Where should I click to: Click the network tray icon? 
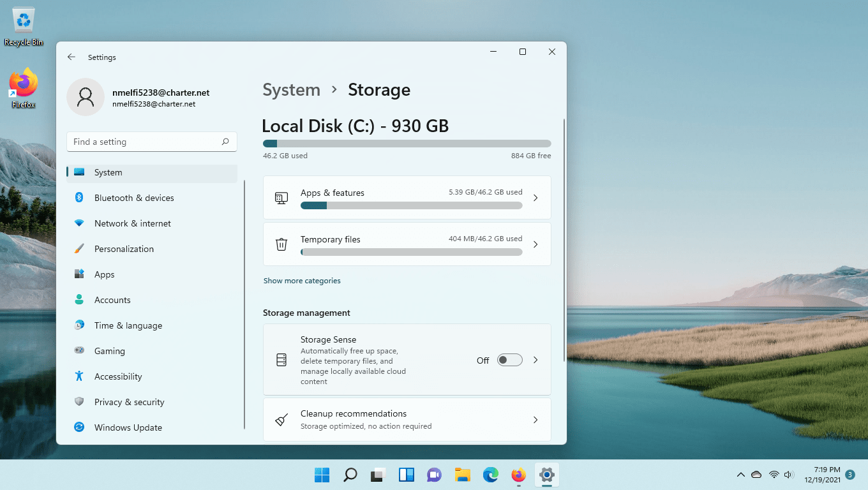point(774,475)
